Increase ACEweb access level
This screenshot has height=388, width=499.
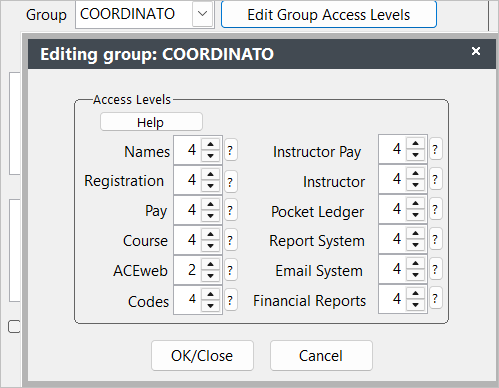click(210, 264)
